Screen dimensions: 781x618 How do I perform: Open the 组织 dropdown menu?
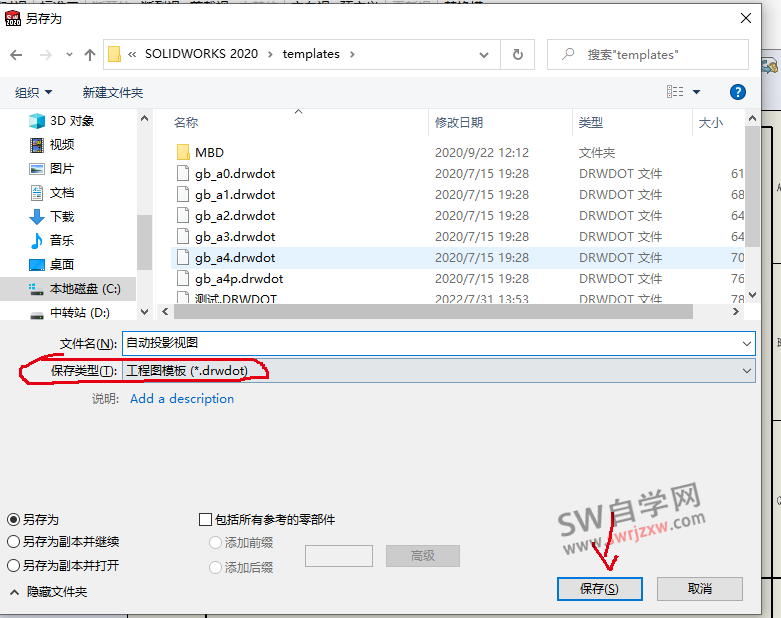tap(33, 92)
